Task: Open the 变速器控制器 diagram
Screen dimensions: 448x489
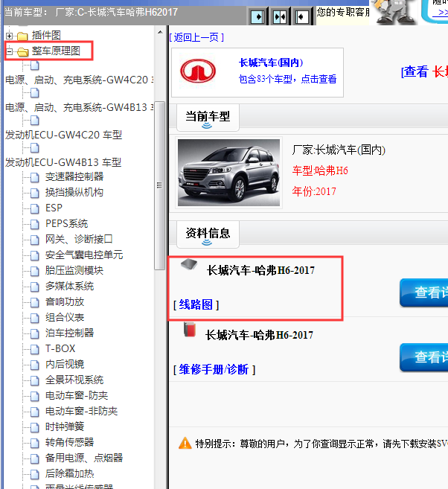Action: click(74, 177)
